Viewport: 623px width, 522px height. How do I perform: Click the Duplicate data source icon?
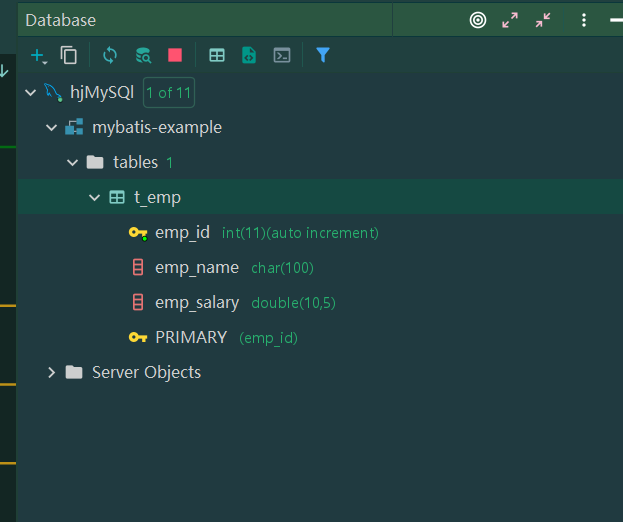(69, 55)
